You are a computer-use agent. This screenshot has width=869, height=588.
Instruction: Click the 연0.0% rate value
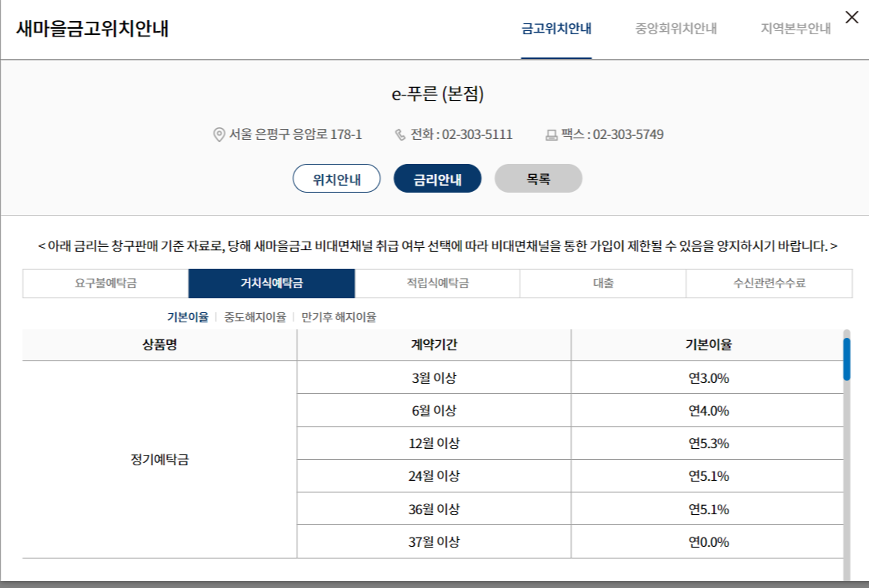[708, 541]
